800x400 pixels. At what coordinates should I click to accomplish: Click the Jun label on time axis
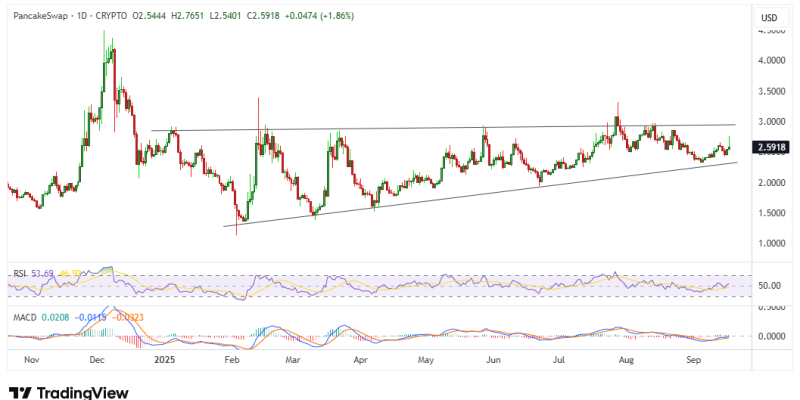(x=493, y=360)
